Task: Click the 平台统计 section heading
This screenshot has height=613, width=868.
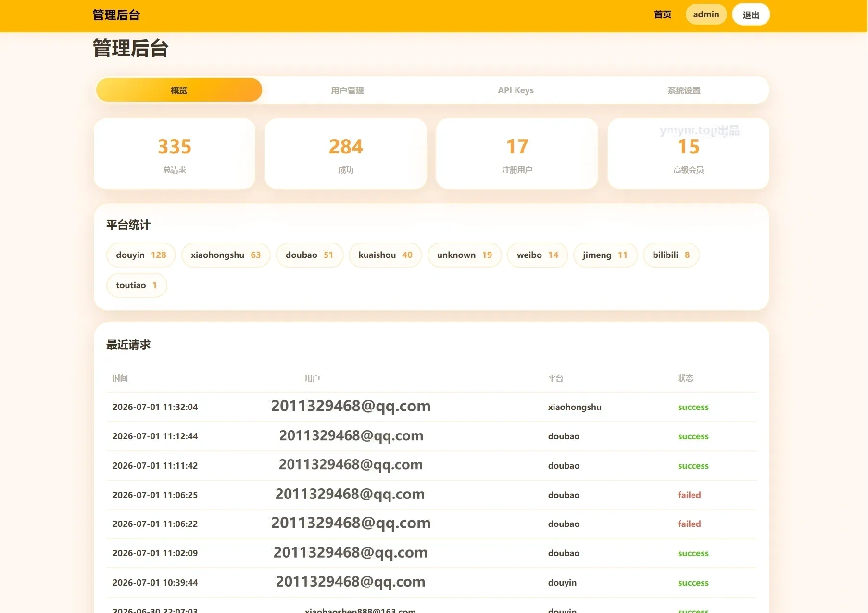Action: coord(128,225)
